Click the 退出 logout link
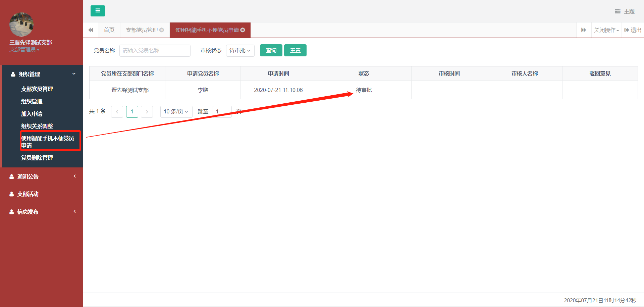 point(633,30)
